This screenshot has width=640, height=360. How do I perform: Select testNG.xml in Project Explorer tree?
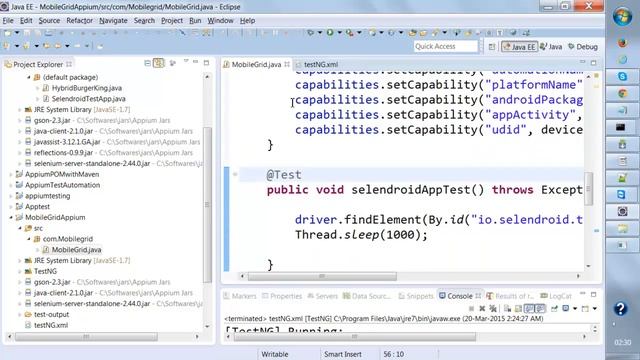point(51,325)
